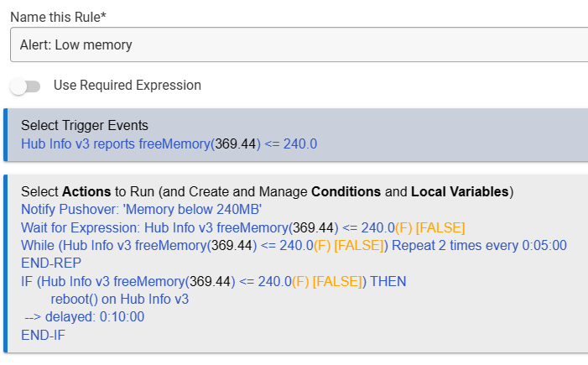Open the Hub Info v3 reports freeMemory trigger

169,143
